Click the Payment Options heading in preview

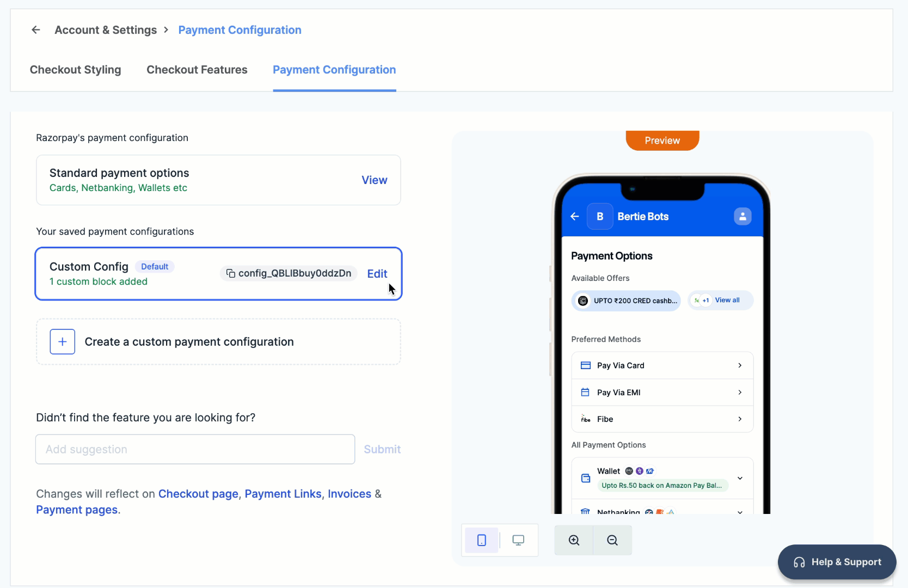point(612,256)
